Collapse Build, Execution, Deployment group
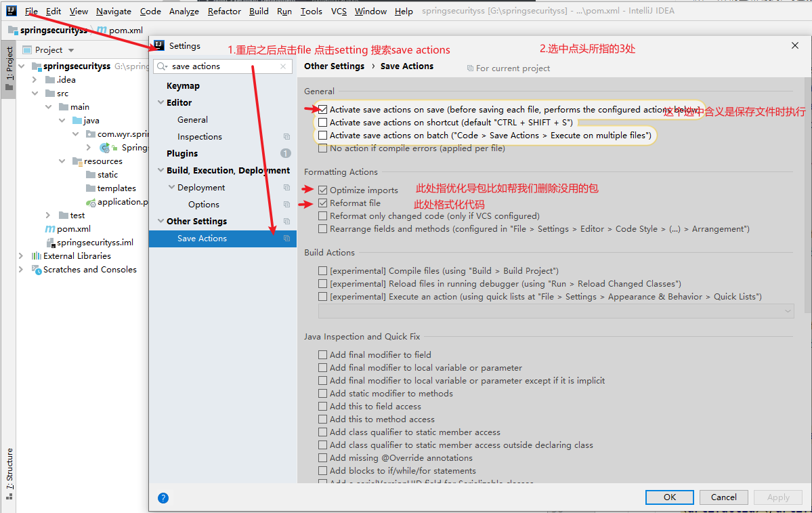 tap(161, 171)
